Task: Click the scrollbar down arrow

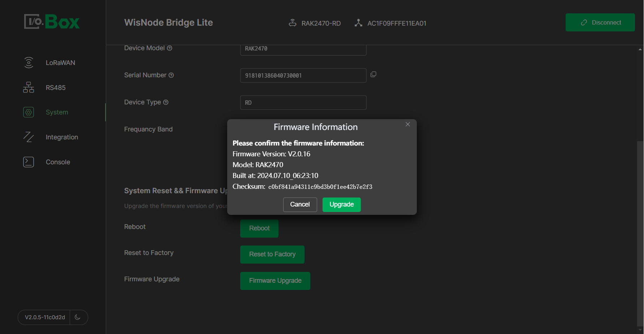Action: click(640, 330)
